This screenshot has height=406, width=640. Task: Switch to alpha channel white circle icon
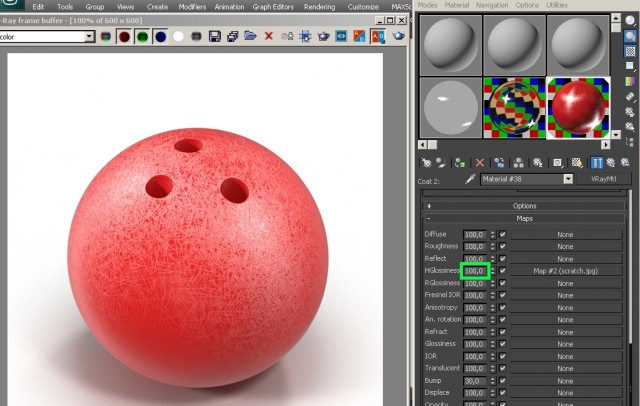tap(178, 37)
